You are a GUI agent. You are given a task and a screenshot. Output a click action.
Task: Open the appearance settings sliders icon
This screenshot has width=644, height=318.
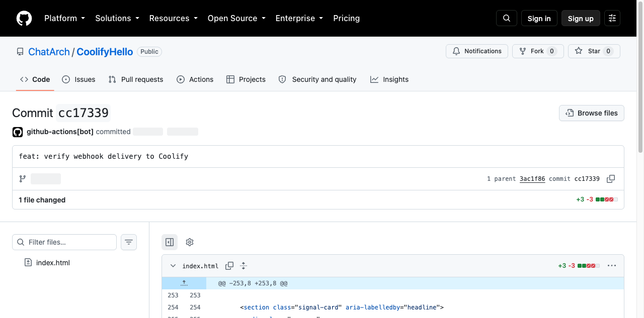pos(612,18)
